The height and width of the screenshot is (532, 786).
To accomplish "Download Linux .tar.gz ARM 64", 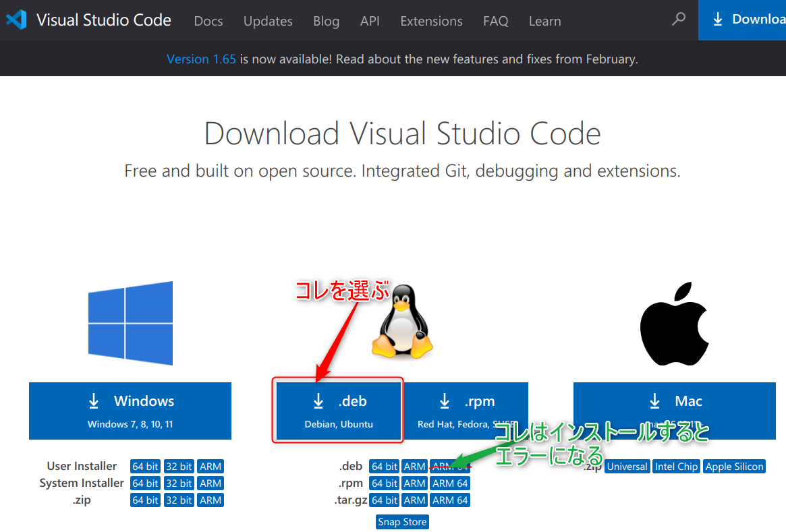I will pos(450,500).
